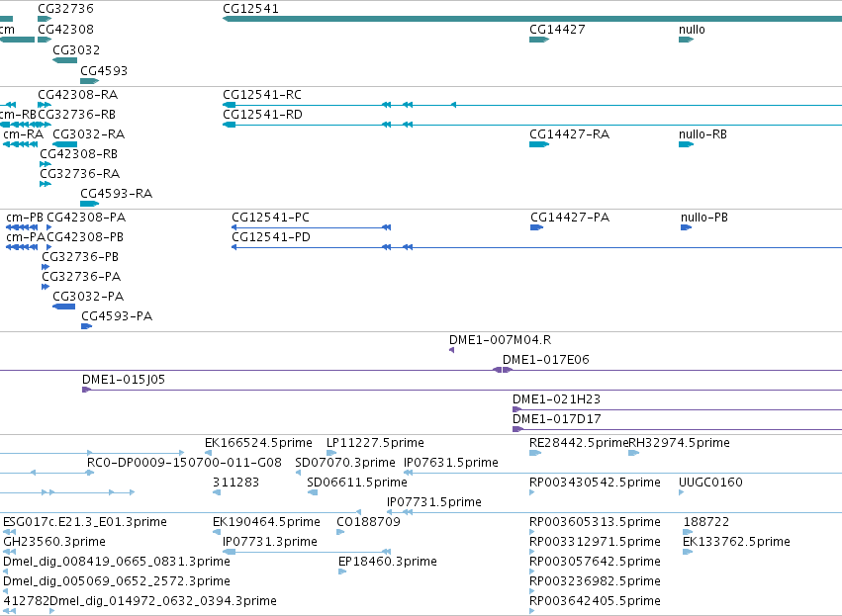Click the RH32974.5prime EST glyph
The height and width of the screenshot is (616, 842).
pos(633,453)
